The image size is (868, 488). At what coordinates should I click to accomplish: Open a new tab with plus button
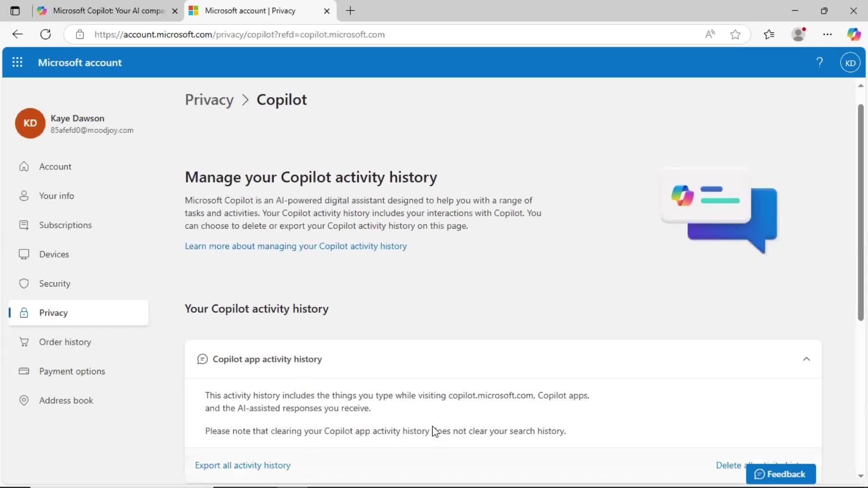pyautogui.click(x=350, y=11)
